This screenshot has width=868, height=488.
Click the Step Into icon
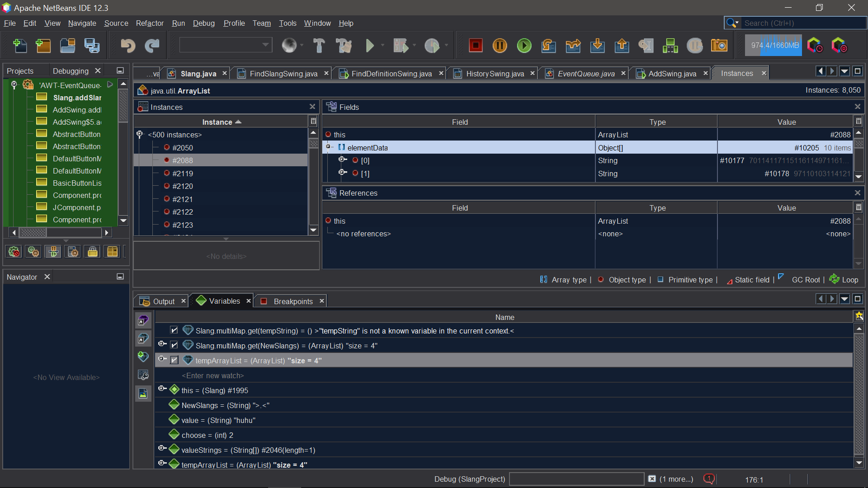[x=598, y=46]
